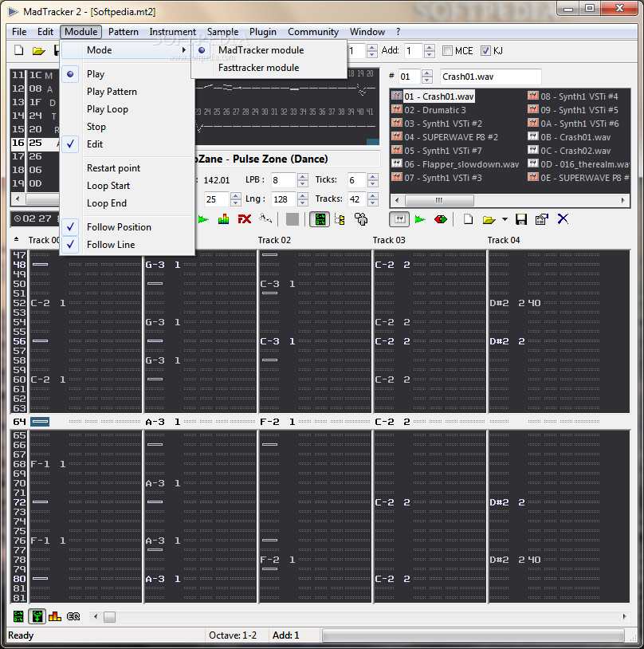This screenshot has height=649, width=644.
Task: Click the bottom pattern with arrow icon
Action: tap(37, 617)
